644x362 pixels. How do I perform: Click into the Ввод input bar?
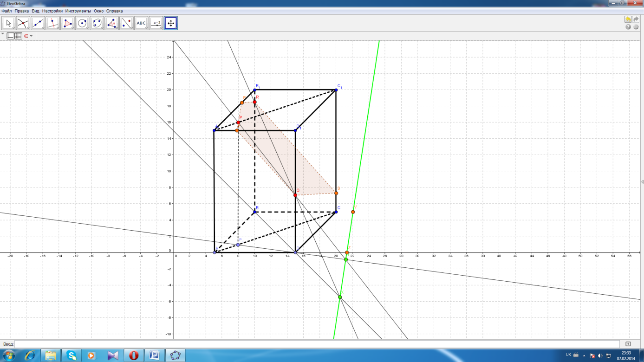pyautogui.click(x=317, y=344)
